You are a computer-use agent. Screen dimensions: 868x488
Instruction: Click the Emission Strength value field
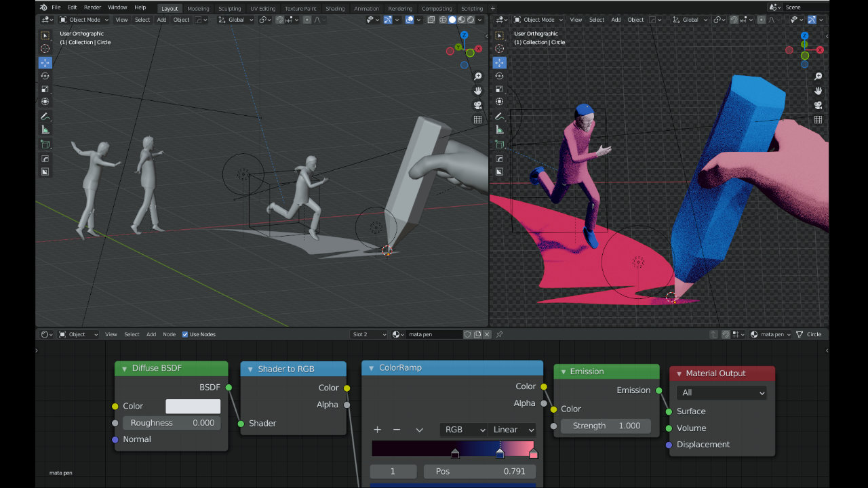606,426
